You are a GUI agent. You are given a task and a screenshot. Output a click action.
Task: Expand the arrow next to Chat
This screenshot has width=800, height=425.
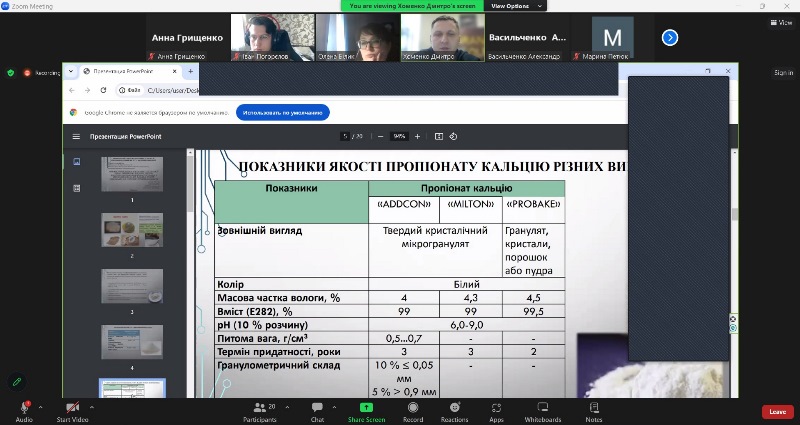coord(334,407)
